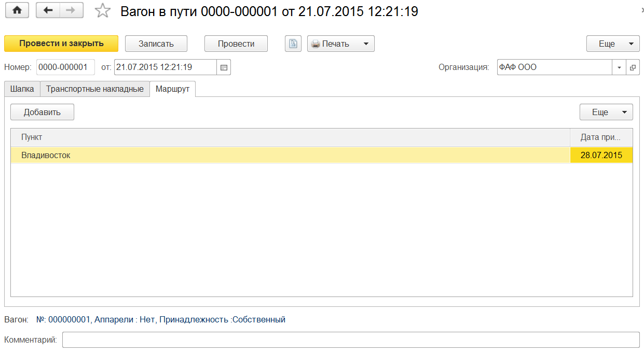Open calendar picker for document date
Image resolution: width=644 pixels, height=353 pixels.
click(224, 67)
